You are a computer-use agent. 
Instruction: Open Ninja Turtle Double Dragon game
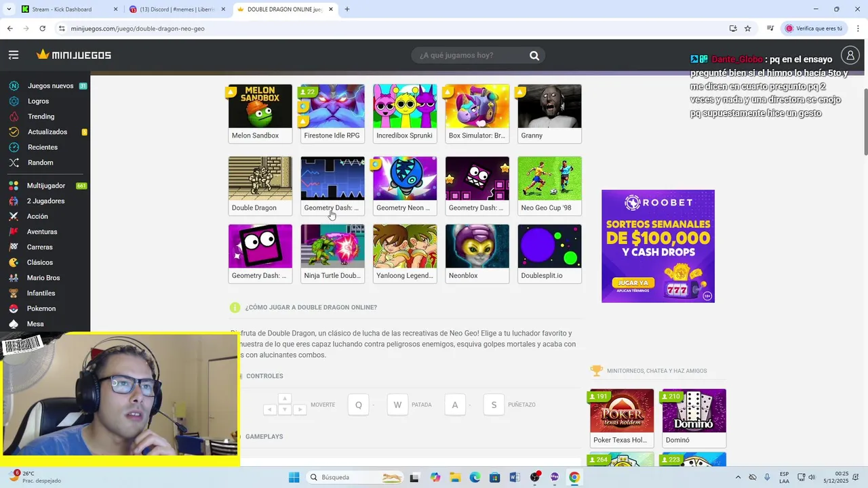[x=332, y=253]
